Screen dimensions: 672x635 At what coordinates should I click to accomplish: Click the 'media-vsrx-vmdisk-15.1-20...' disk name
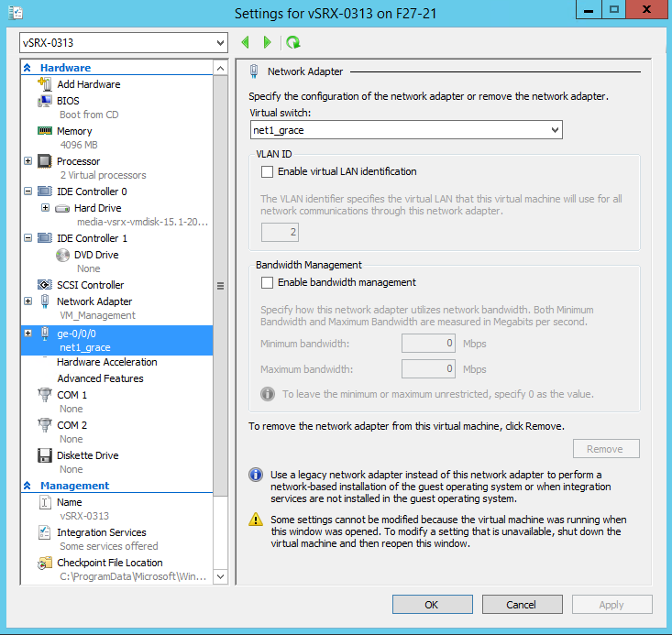click(x=142, y=222)
